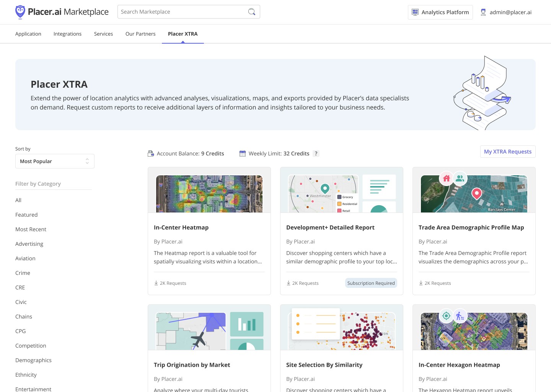The width and height of the screenshot is (551, 392).
Task: Filter by Competition category
Action: point(31,346)
